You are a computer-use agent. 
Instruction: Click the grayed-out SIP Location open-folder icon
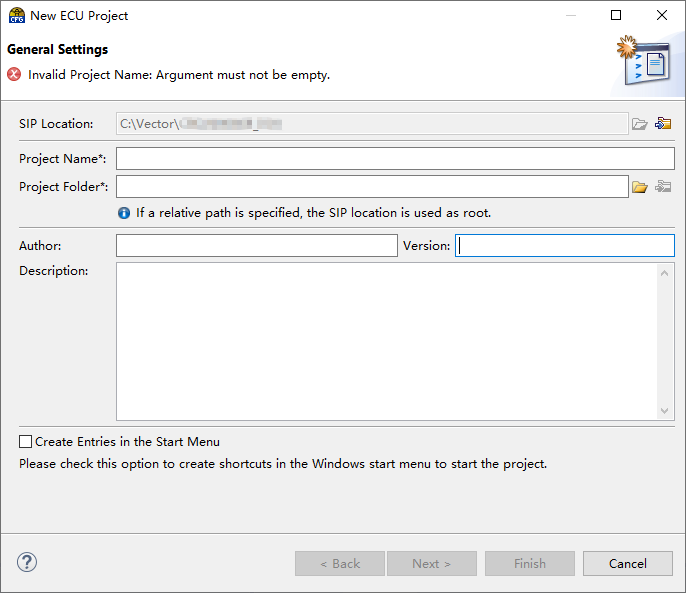point(640,124)
